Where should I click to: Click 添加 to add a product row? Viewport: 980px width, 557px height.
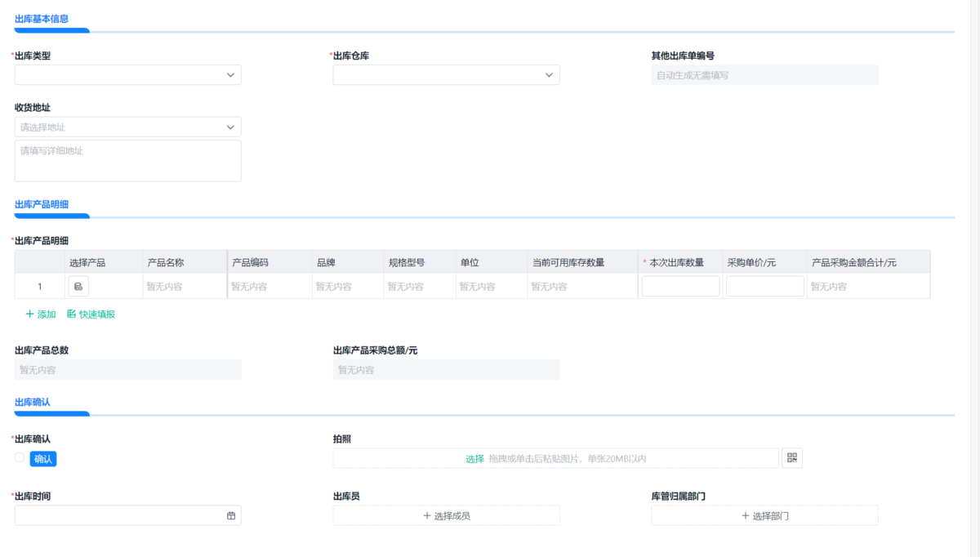(x=41, y=314)
